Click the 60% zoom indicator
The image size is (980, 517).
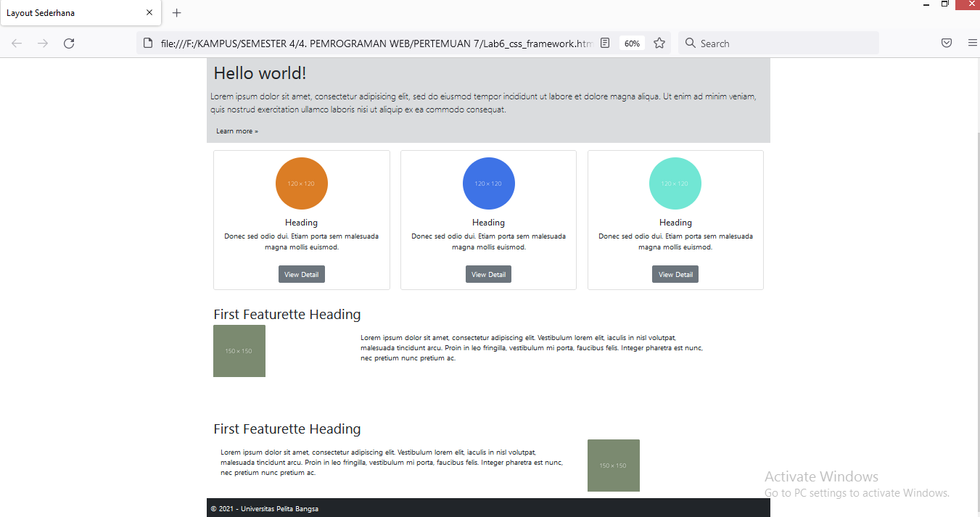[631, 43]
